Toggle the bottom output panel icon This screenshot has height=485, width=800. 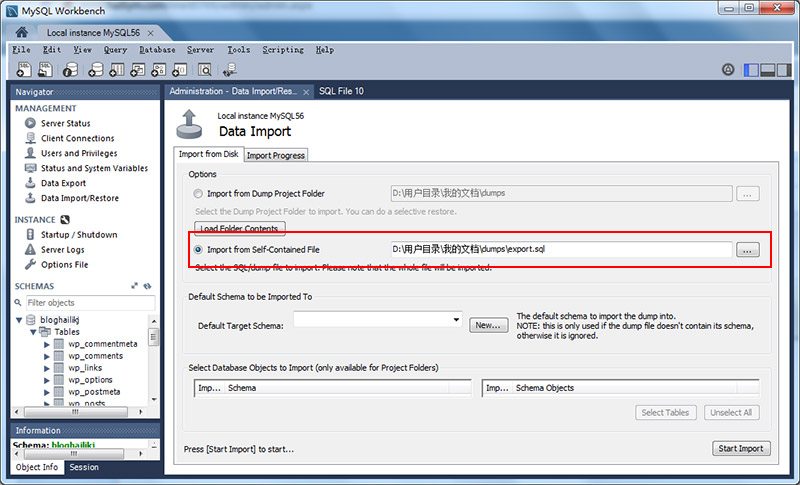(x=767, y=70)
